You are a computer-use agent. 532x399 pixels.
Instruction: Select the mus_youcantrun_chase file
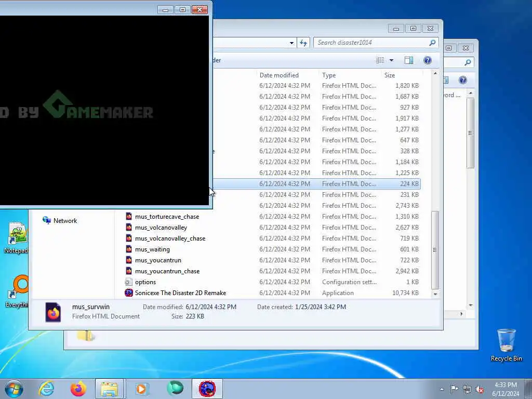167,271
